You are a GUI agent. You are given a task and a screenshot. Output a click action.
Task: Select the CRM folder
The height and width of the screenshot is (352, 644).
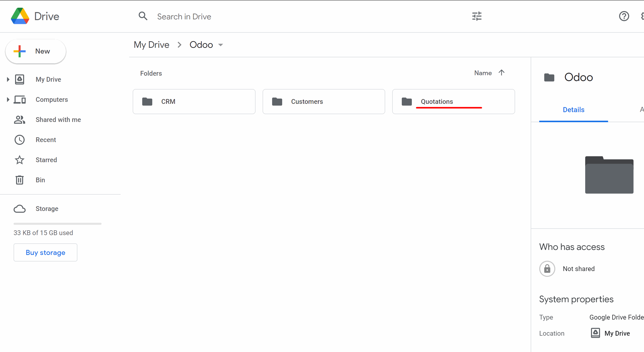click(194, 102)
